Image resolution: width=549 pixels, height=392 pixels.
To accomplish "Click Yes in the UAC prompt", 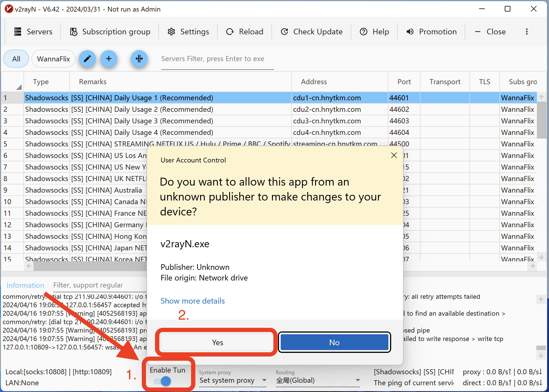I will 217,342.
